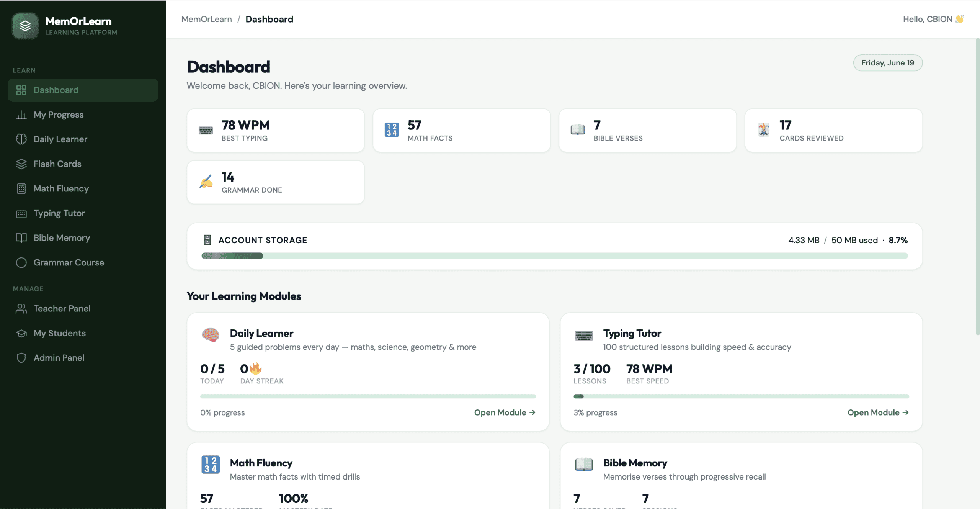
Task: Click the Daily Learner module title
Action: [261, 333]
